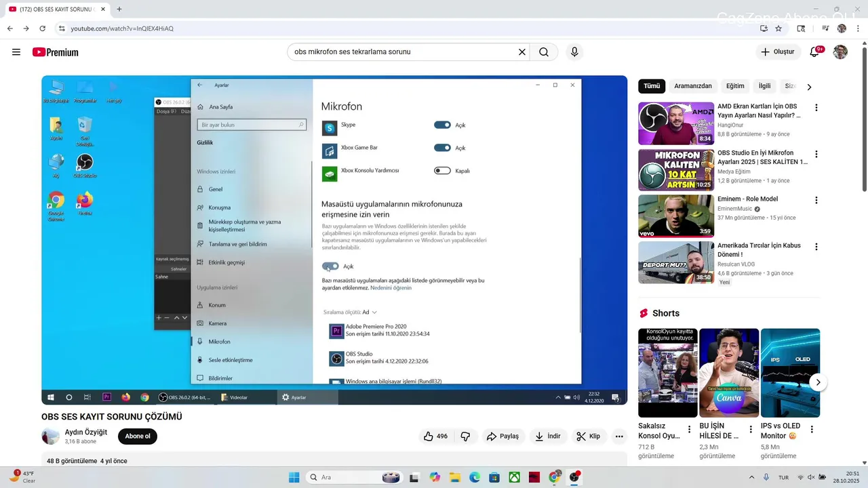Open Aydın Özyiğit channel avatar
Image resolution: width=868 pixels, height=488 pixels.
(50, 436)
